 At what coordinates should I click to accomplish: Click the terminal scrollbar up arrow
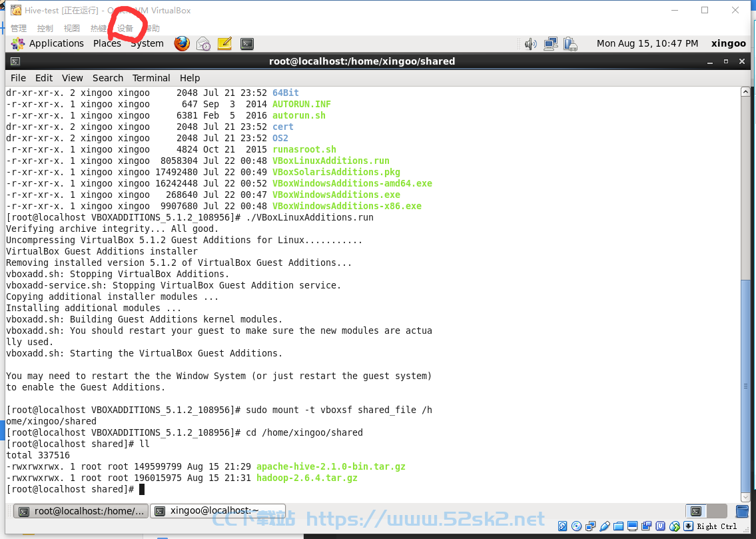pyautogui.click(x=745, y=91)
